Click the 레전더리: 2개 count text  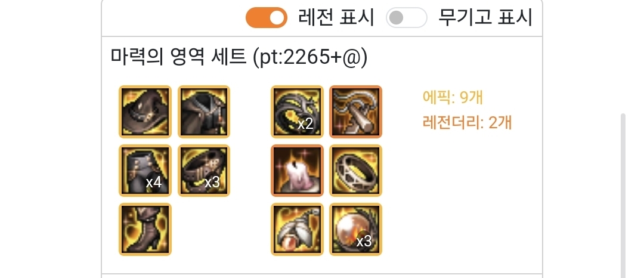(467, 122)
